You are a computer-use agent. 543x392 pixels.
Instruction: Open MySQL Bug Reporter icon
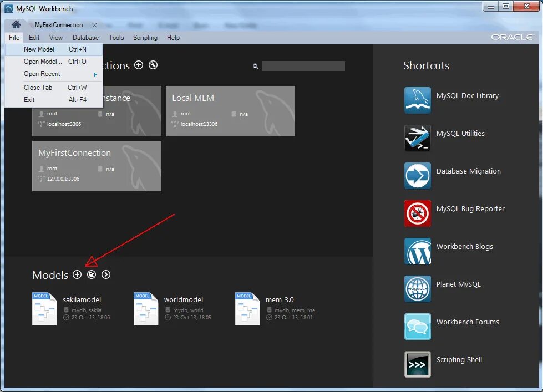point(417,213)
